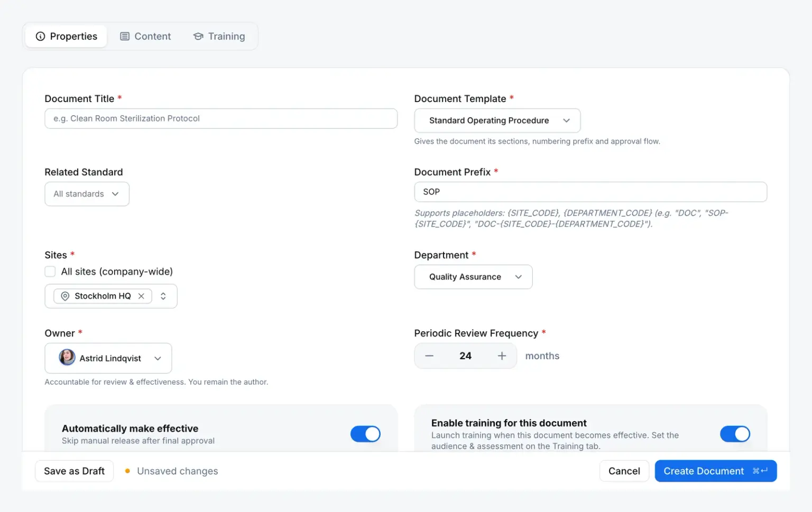Click the Document Prefix field containing SOP
This screenshot has height=512, width=812.
590,192
